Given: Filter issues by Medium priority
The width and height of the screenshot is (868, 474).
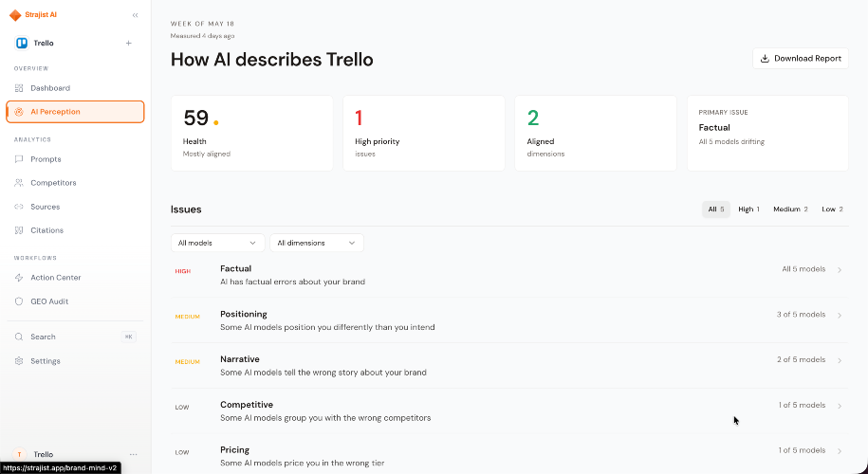Looking at the screenshot, I should click(x=790, y=210).
